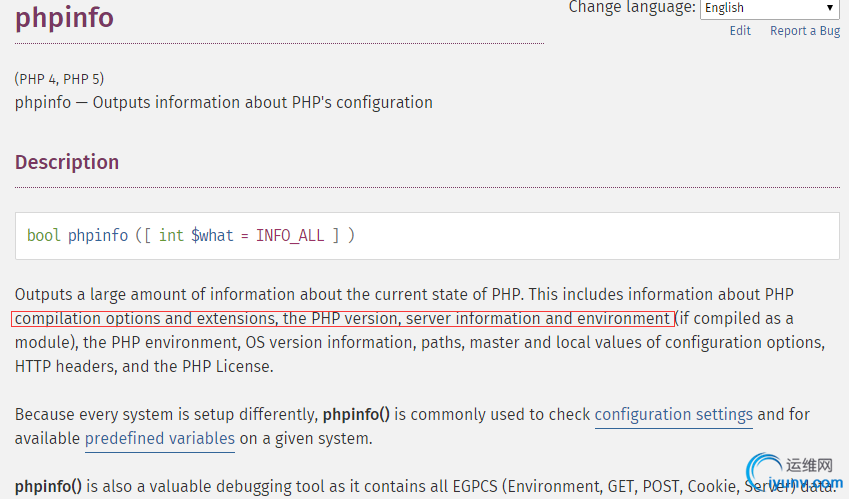Open the Change language dropdown
The height and width of the screenshot is (499, 849).
769,9
